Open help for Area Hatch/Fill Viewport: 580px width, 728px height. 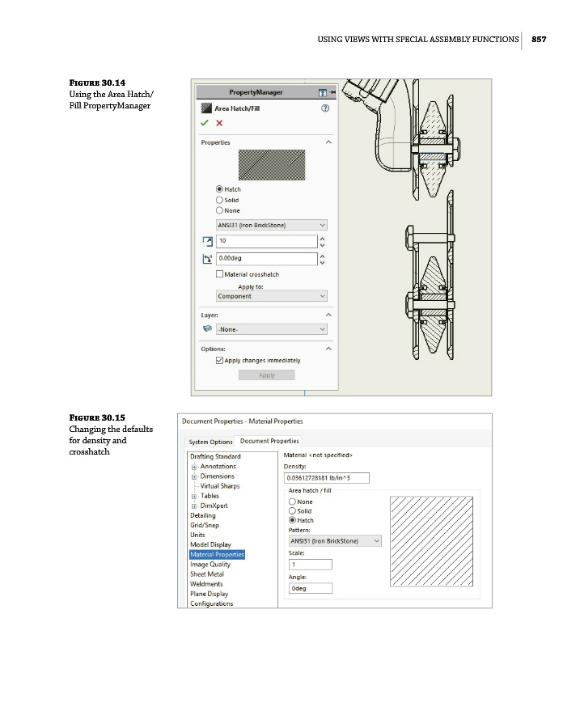click(325, 108)
